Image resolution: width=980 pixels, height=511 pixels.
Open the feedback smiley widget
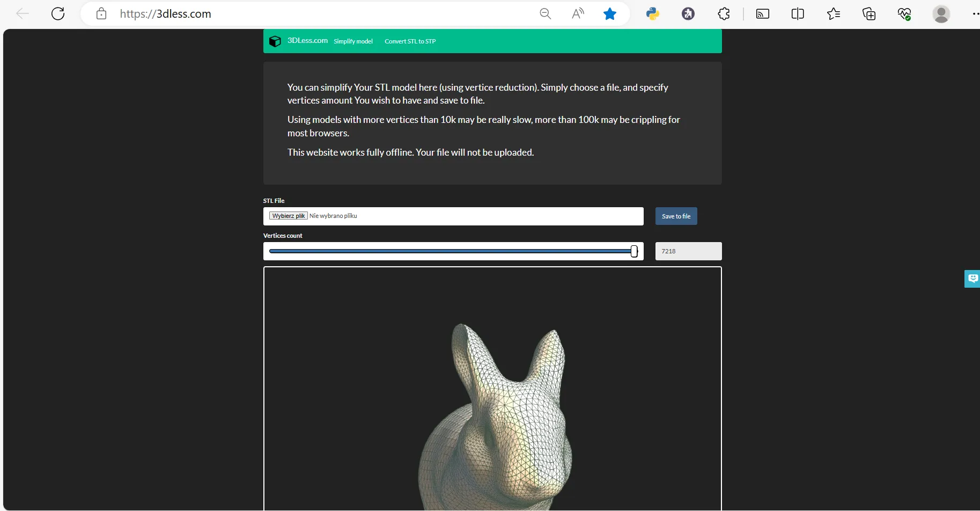point(972,279)
